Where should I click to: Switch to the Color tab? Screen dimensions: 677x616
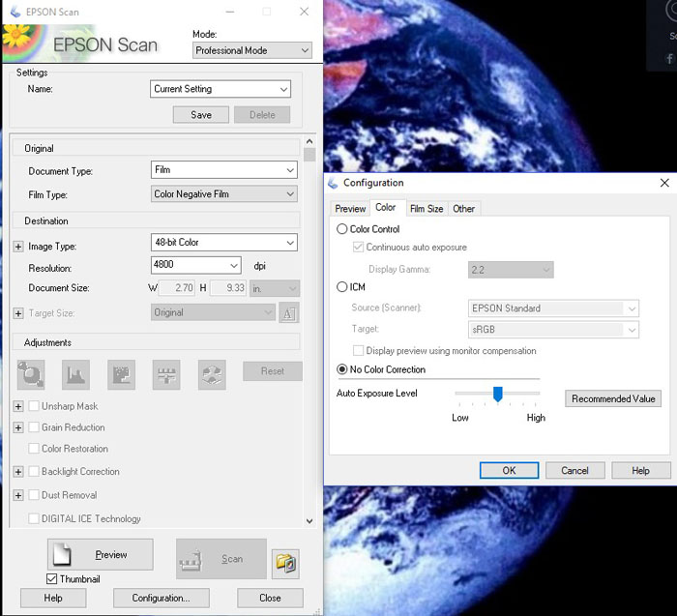[x=386, y=208]
